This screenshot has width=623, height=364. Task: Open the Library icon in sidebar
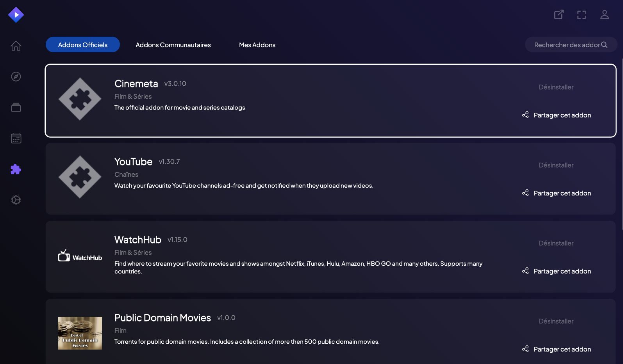click(x=16, y=107)
